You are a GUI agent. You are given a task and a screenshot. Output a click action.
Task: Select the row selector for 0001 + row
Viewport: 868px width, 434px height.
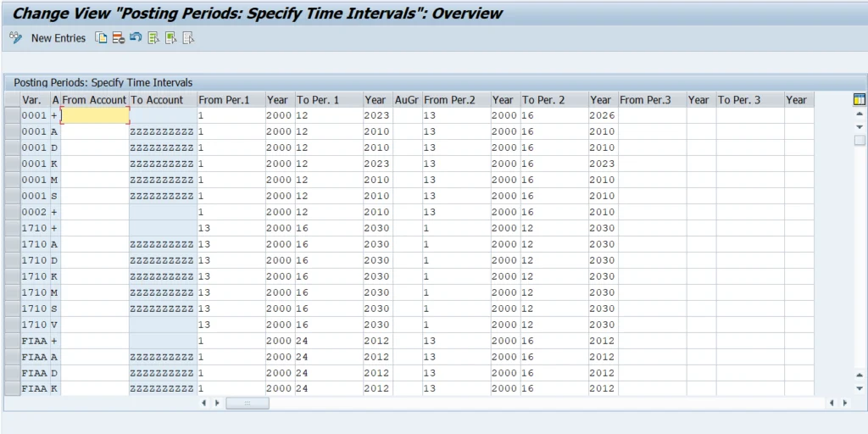click(12, 115)
